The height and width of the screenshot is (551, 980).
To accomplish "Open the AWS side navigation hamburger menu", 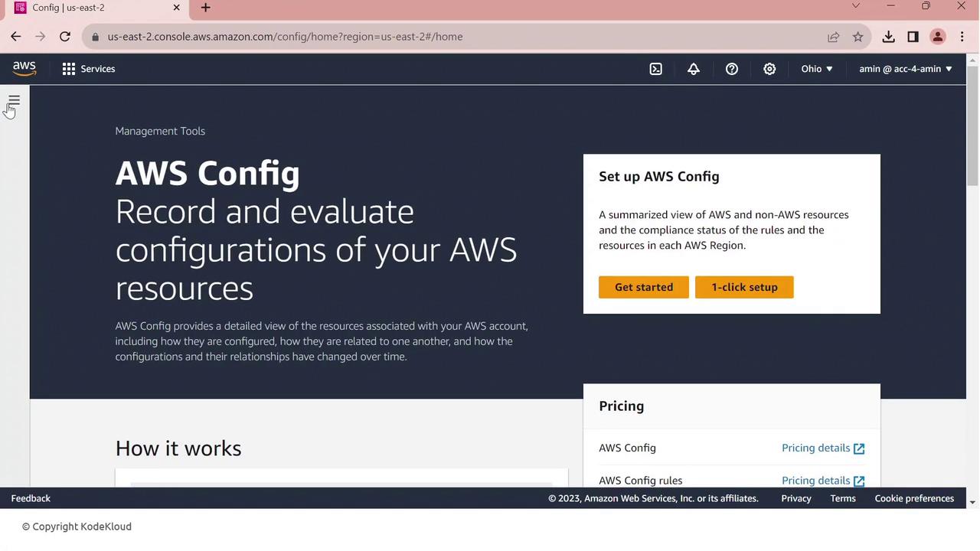I will [x=14, y=100].
